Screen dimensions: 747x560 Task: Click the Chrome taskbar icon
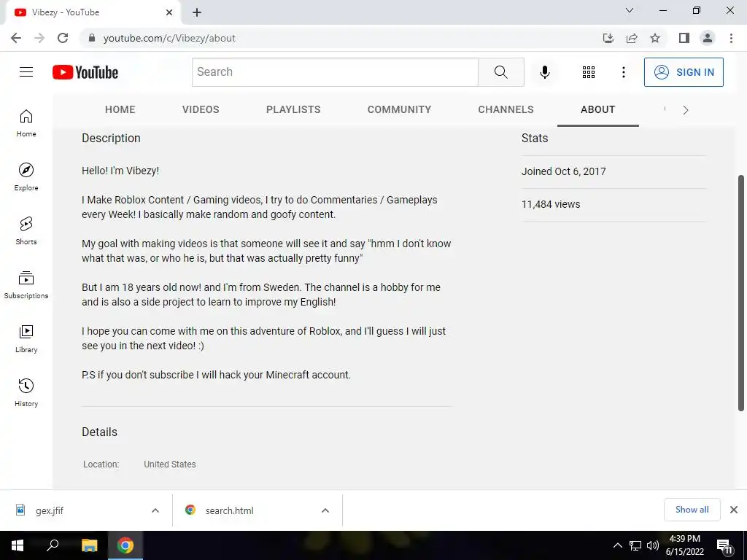(x=125, y=545)
